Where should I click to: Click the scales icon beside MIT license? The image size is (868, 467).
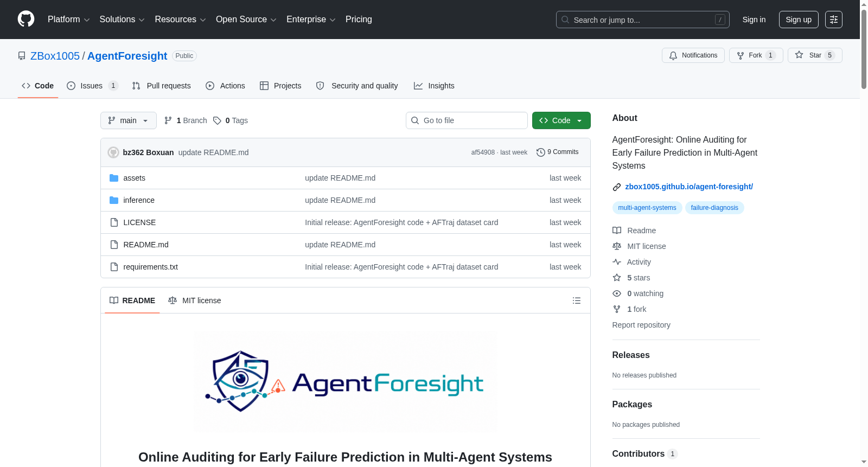click(617, 246)
